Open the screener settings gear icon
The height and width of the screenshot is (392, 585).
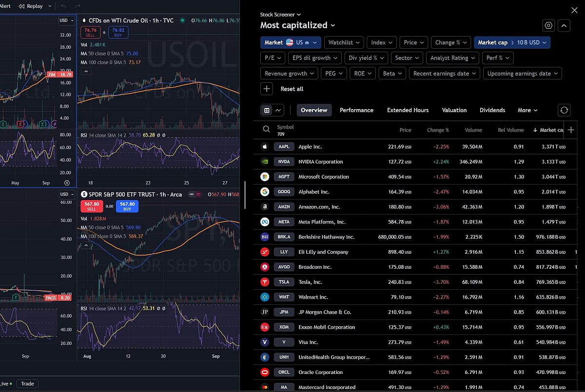[548, 25]
